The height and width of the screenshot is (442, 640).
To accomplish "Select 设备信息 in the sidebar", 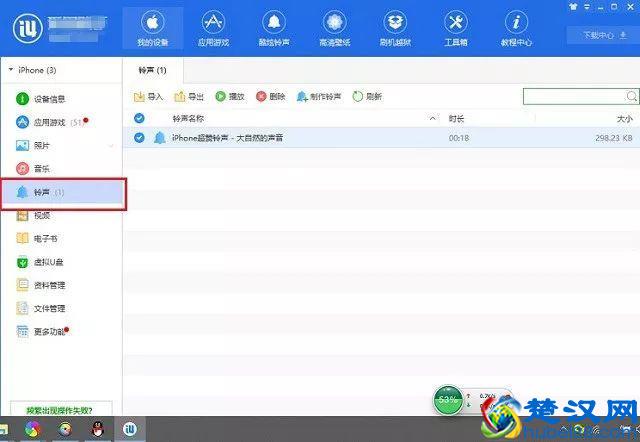I will click(61, 99).
